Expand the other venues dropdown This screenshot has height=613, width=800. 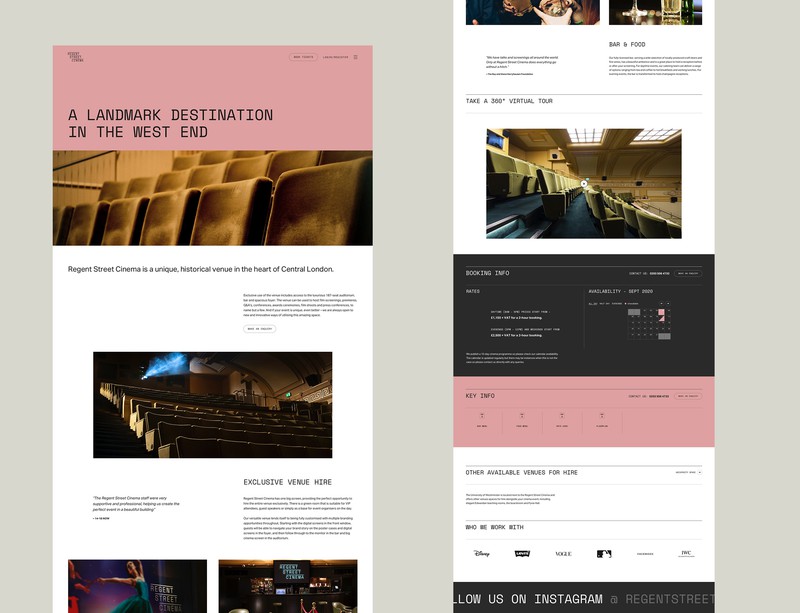(x=688, y=472)
